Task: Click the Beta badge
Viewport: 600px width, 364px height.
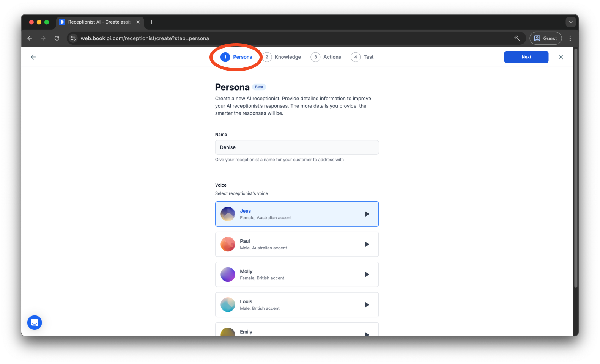Action: tap(259, 87)
